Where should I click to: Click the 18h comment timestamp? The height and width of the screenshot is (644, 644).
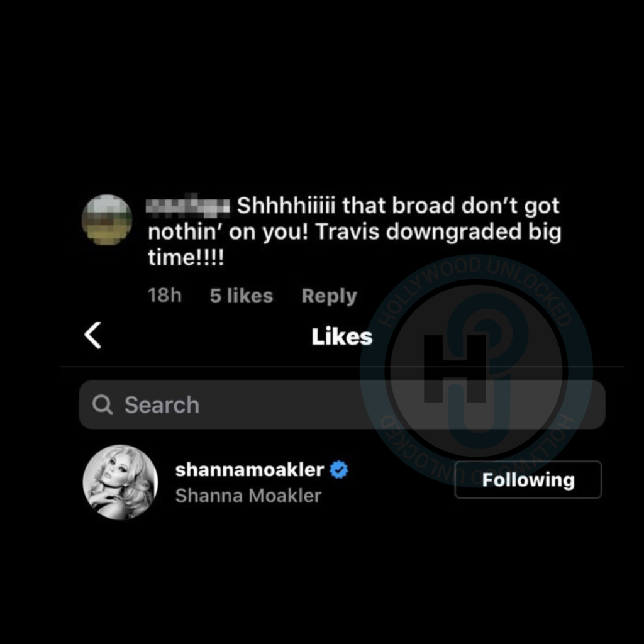click(x=164, y=296)
